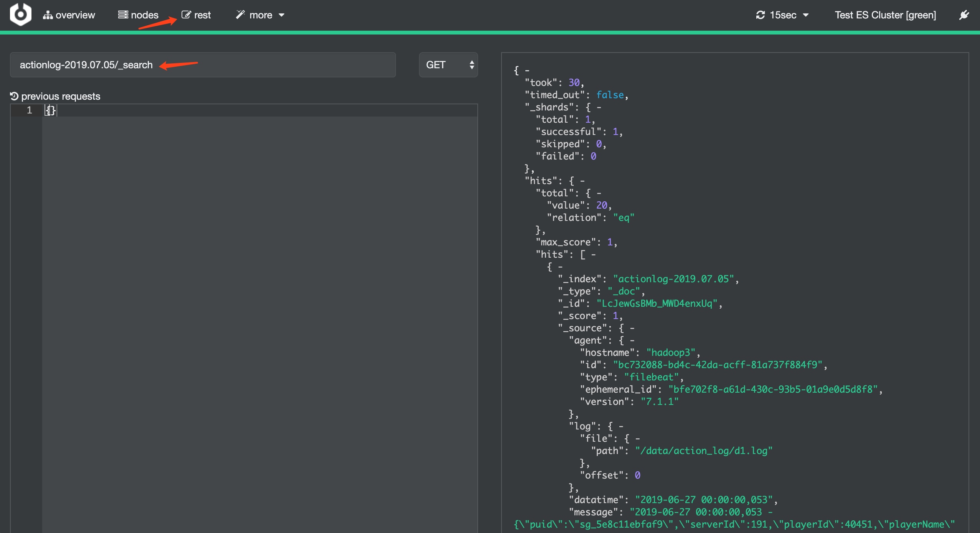Collapse the "_source" object
The width and height of the screenshot is (980, 533).
pos(632,328)
